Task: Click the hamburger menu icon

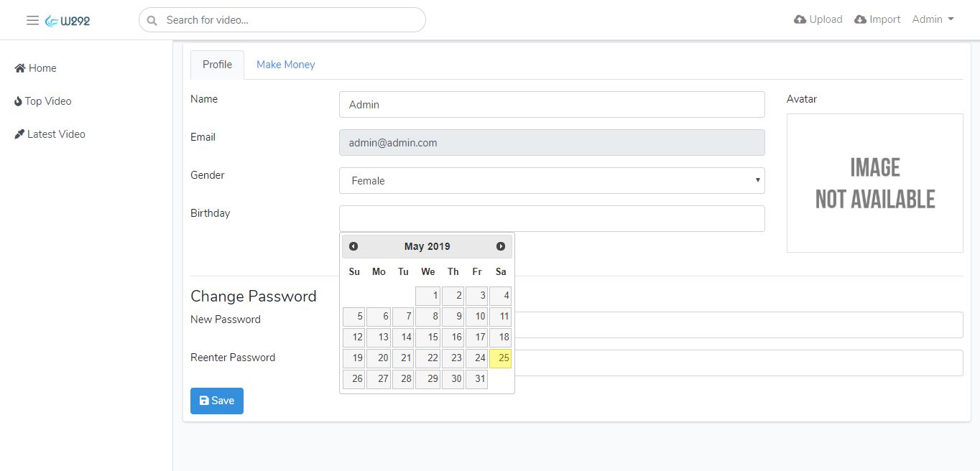Action: (32, 20)
